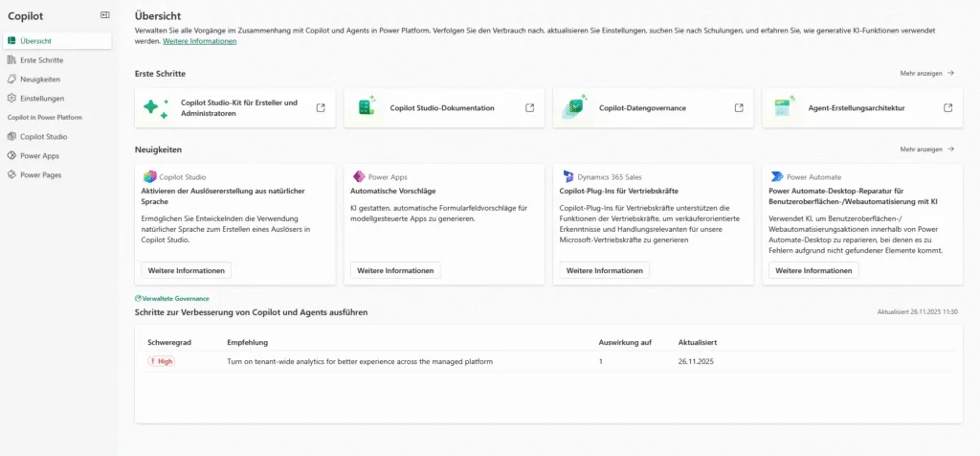Expand Mehr anzeigen for Erste Schritte
Viewport: 980px width, 456px height.
pos(926,73)
